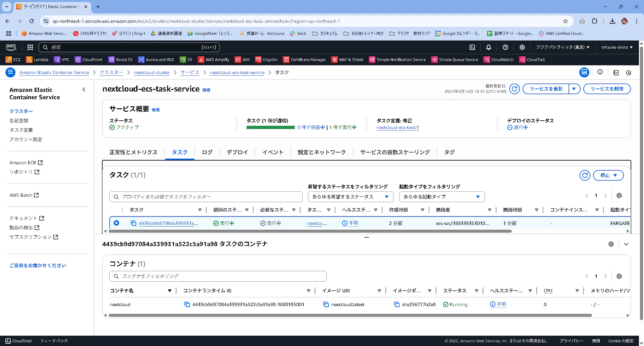The image size is (644, 346).
Task: Switch to the サービスの自動スケーリング tab
Action: coord(395,152)
